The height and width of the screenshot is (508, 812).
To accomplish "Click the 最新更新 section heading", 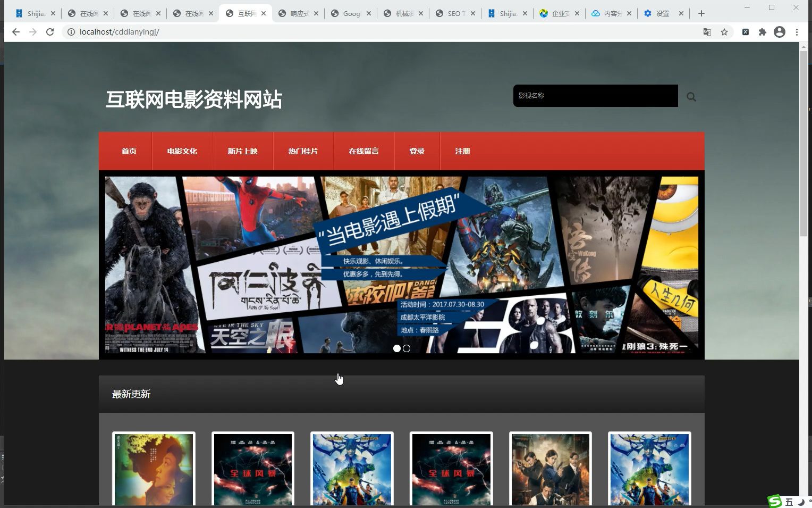I will pos(131,394).
